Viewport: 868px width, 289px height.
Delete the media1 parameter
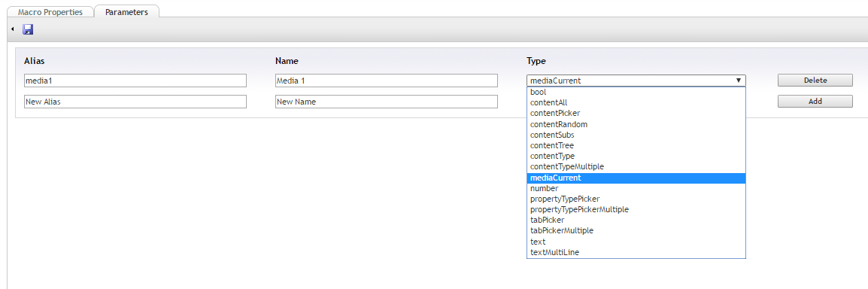coord(815,81)
